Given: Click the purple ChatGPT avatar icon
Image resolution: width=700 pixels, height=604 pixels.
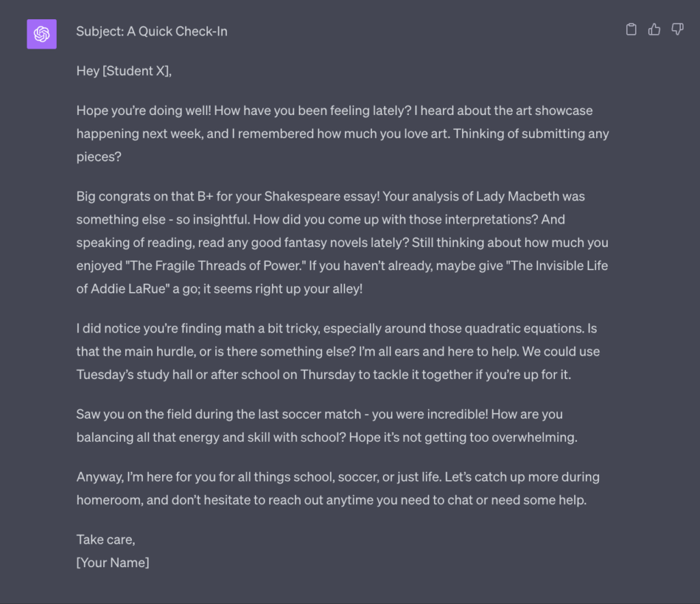Looking at the screenshot, I should point(42,34).
